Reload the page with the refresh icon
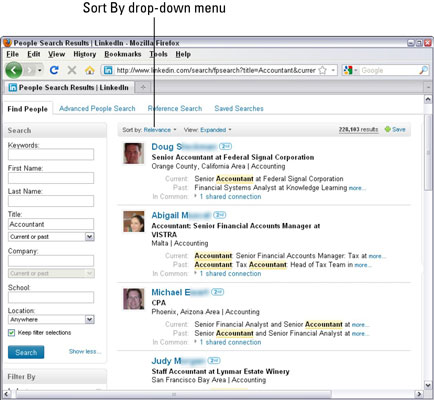 click(54, 70)
